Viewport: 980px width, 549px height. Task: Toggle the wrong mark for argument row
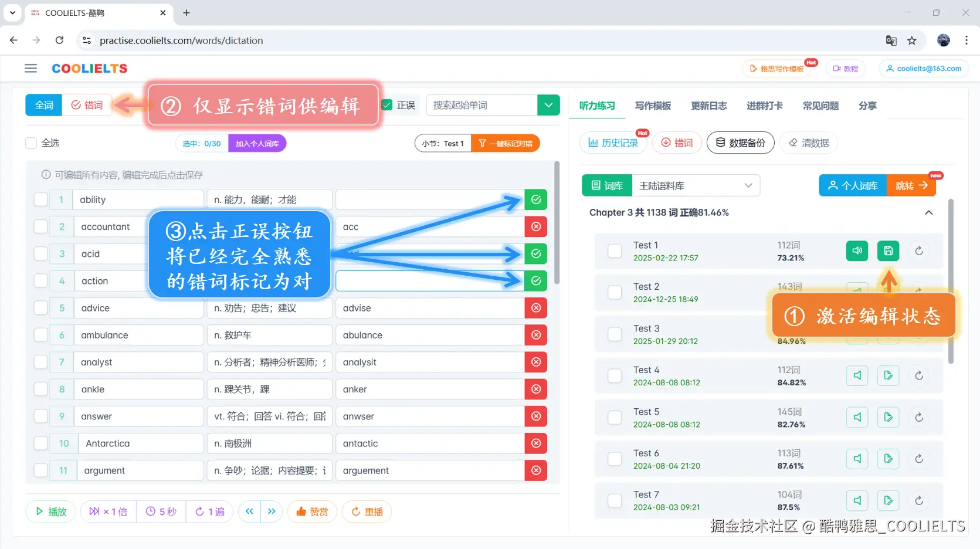[536, 470]
